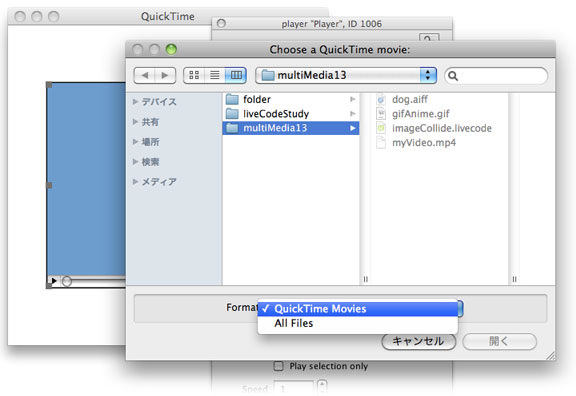Switch to column view

pos(235,75)
